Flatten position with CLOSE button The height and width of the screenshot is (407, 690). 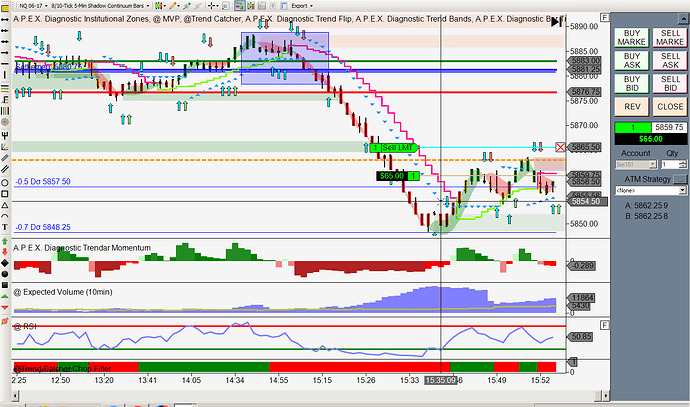coord(670,106)
